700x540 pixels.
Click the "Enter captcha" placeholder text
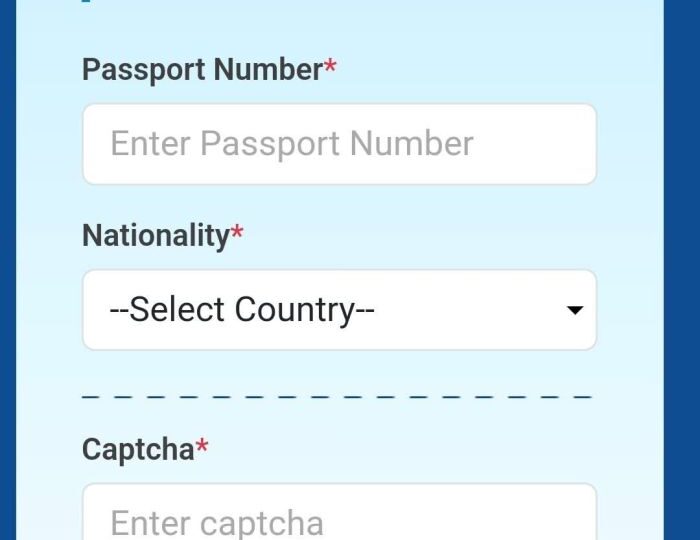216,523
